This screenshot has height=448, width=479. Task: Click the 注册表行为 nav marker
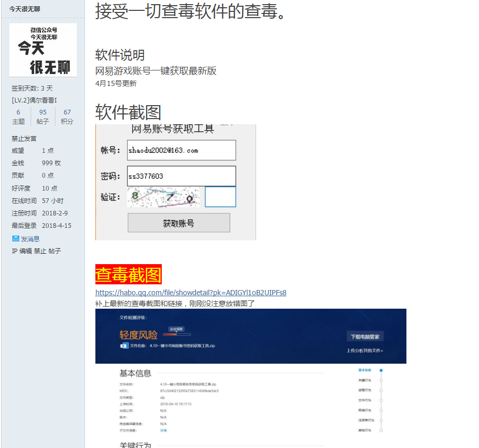(381, 420)
